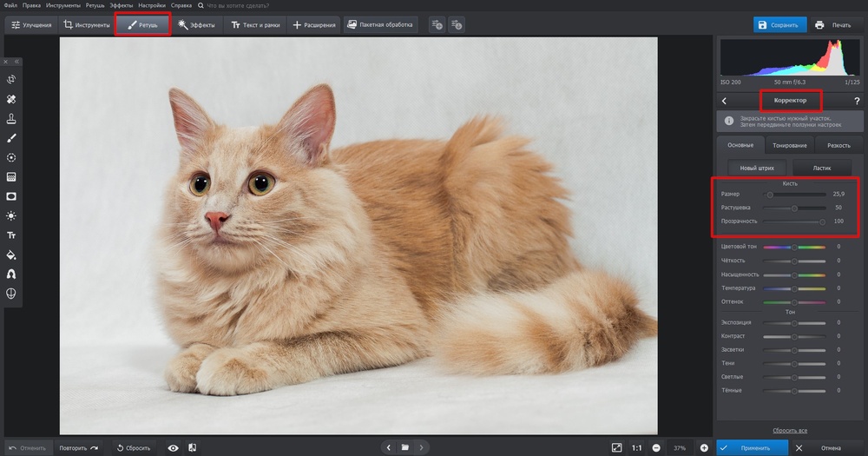Click the sun brightness tool icon
This screenshot has height=456, width=868.
coord(12,215)
